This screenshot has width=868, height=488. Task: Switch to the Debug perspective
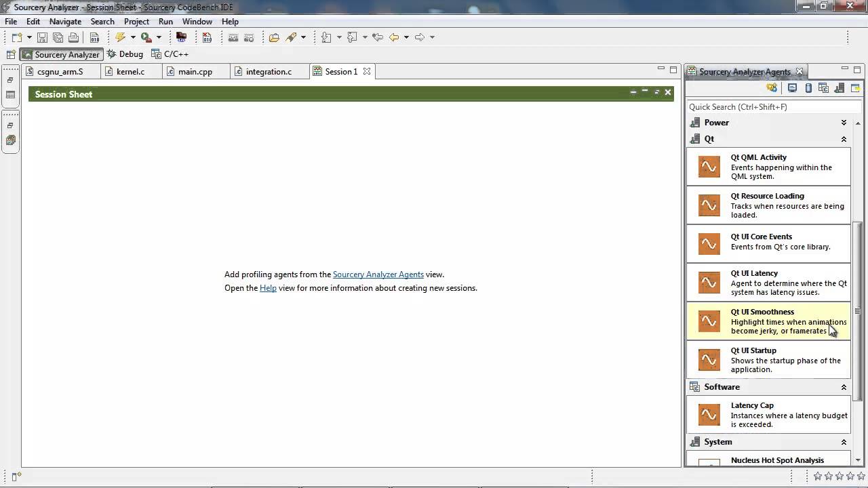click(x=125, y=54)
